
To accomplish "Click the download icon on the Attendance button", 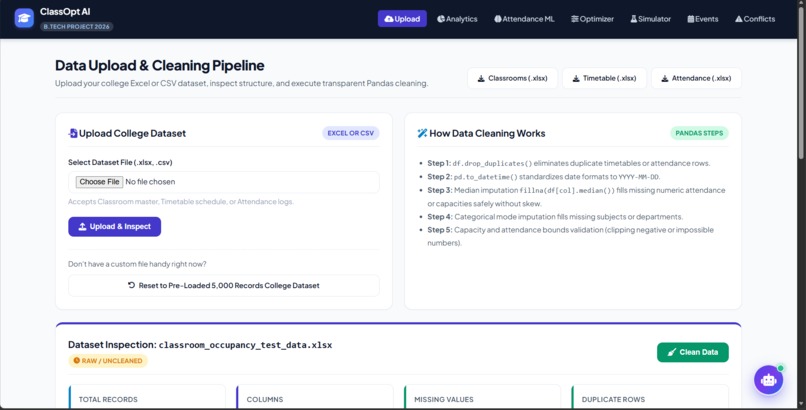I will 665,79.
